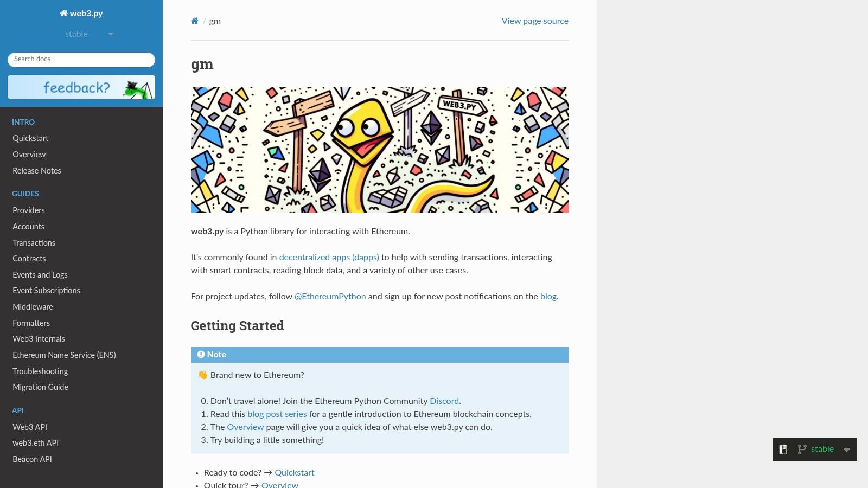868x488 pixels.
Task: Open the Discord community link
Action: tap(444, 401)
